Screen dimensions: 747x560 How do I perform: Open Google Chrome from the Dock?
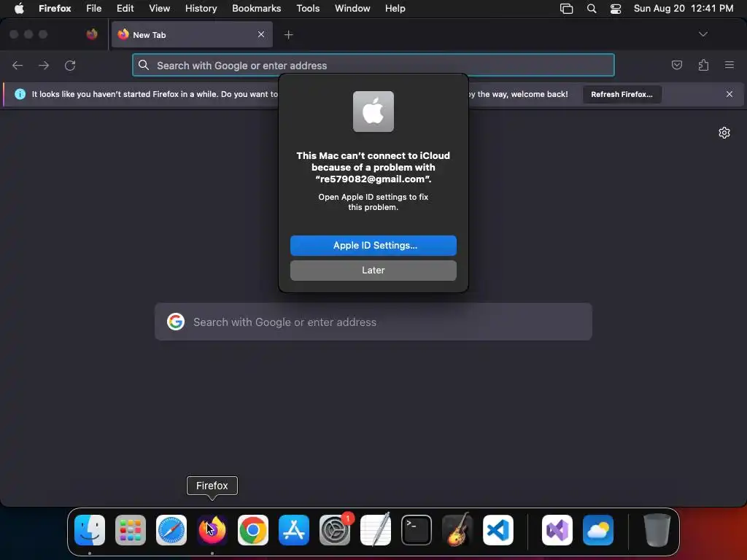(253, 530)
